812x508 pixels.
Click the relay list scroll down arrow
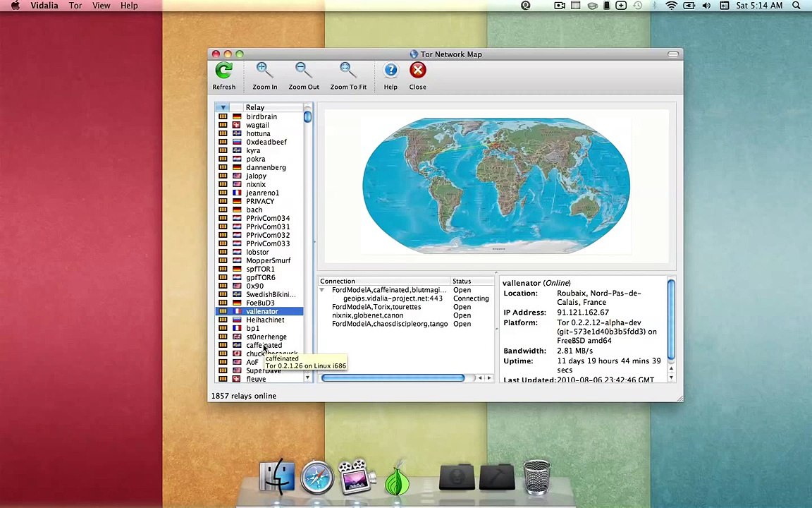307,378
